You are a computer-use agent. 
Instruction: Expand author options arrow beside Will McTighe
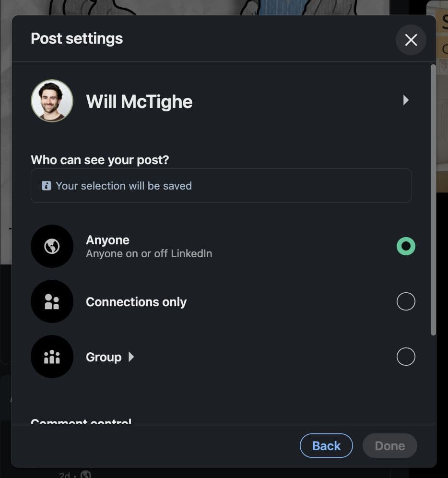click(x=406, y=100)
